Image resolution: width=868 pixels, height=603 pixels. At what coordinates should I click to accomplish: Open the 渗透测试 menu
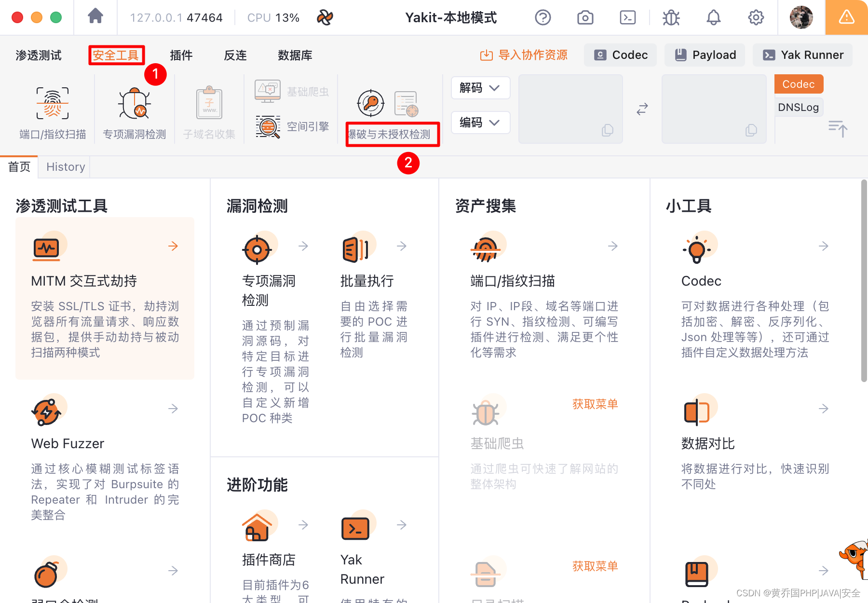[39, 55]
